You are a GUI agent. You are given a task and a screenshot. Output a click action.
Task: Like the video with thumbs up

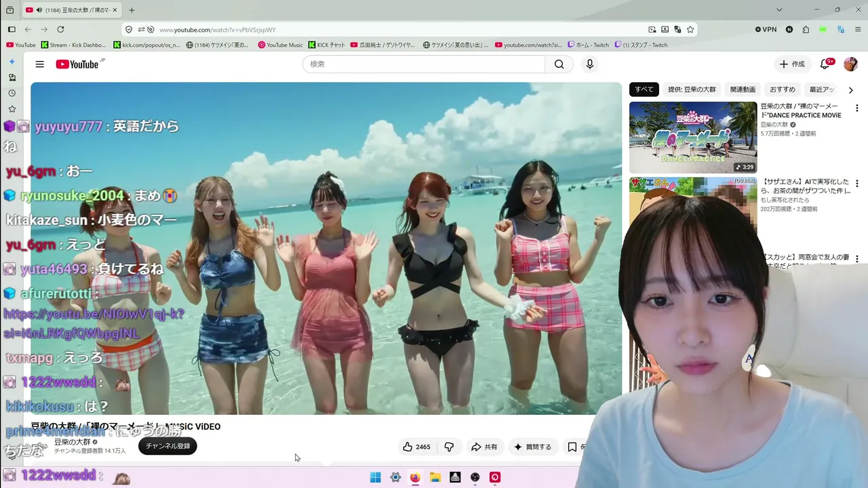point(416,447)
